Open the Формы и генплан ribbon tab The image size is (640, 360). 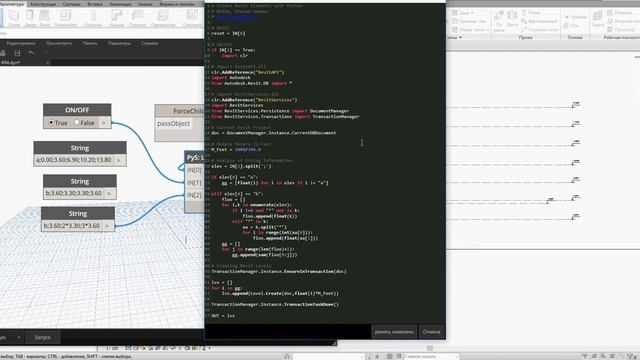click(x=177, y=4)
